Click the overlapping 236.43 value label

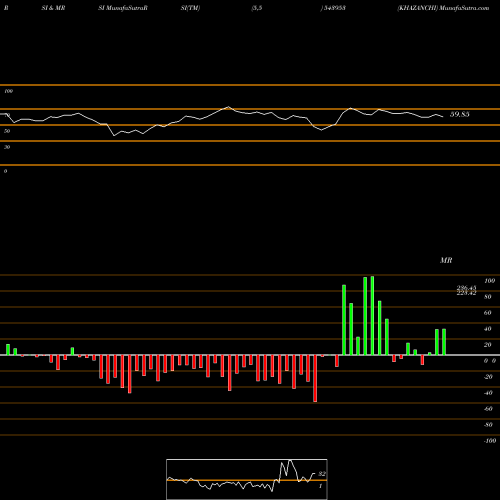pyautogui.click(x=466, y=287)
